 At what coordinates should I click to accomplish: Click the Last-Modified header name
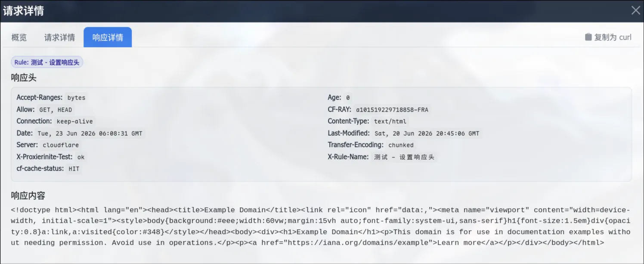point(349,133)
